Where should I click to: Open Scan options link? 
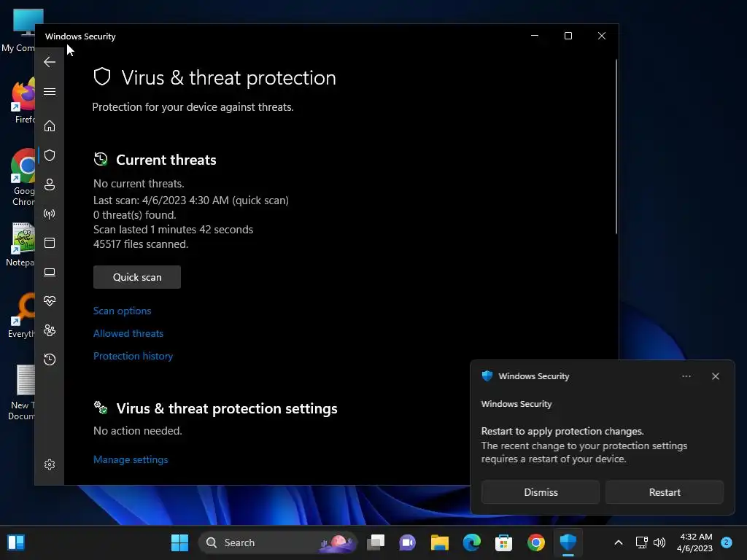[x=123, y=311]
